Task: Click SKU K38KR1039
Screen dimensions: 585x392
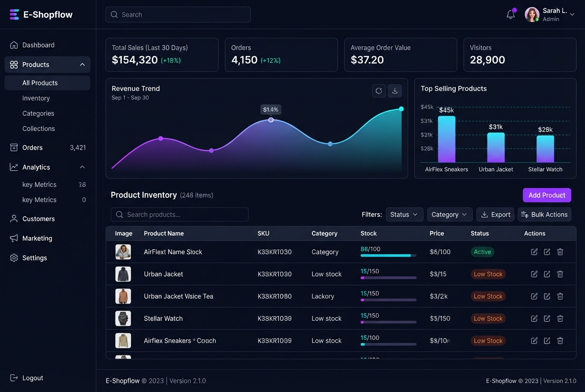Action: tap(274, 318)
